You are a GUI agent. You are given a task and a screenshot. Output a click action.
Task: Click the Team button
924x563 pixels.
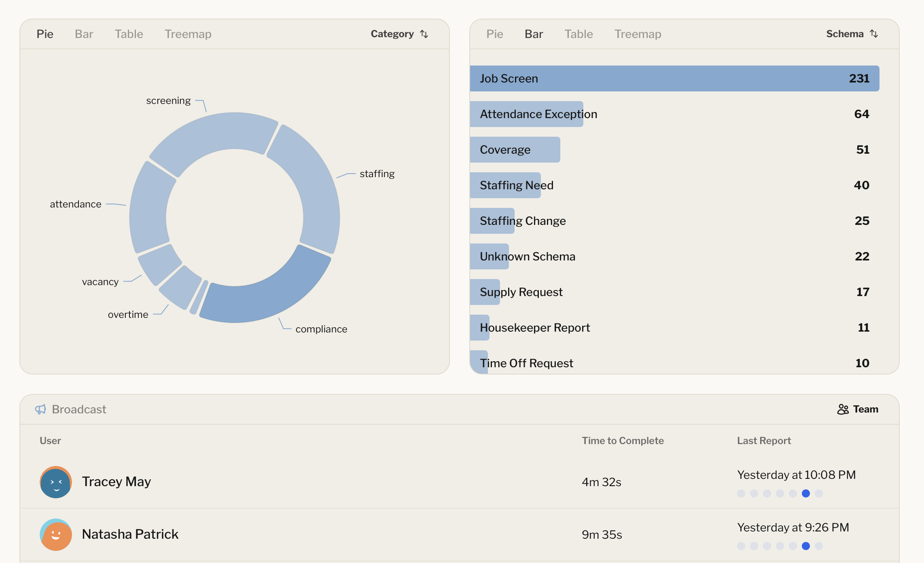pos(857,409)
